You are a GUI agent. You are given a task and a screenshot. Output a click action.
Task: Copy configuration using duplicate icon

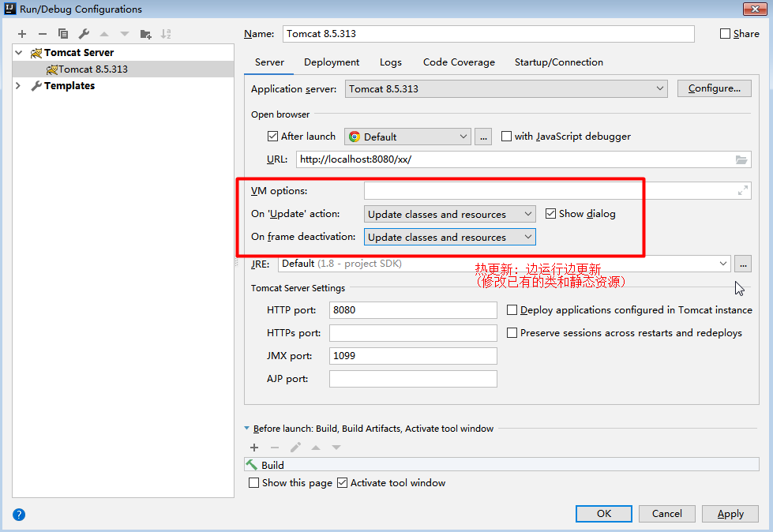63,34
